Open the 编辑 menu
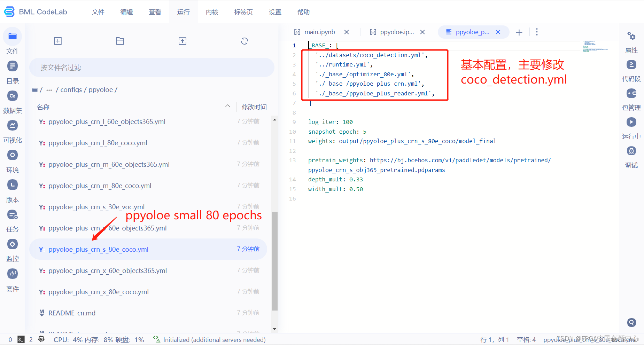The height and width of the screenshot is (345, 644). [x=126, y=12]
